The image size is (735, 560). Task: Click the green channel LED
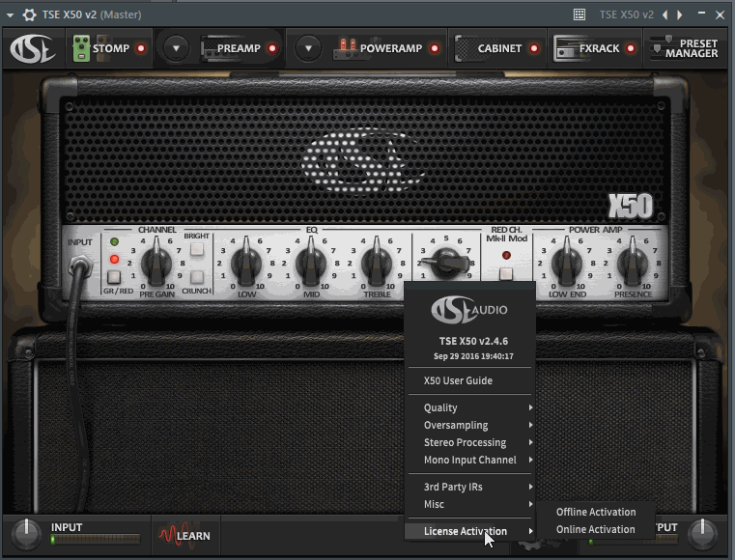click(114, 241)
